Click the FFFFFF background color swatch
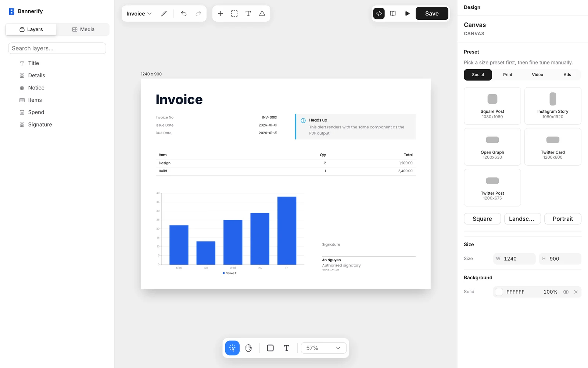The image size is (588, 368). point(499,292)
